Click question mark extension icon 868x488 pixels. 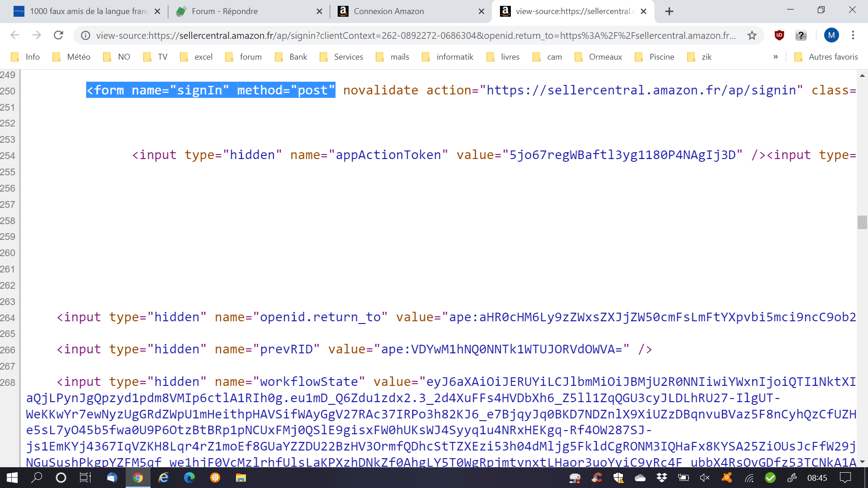click(801, 35)
